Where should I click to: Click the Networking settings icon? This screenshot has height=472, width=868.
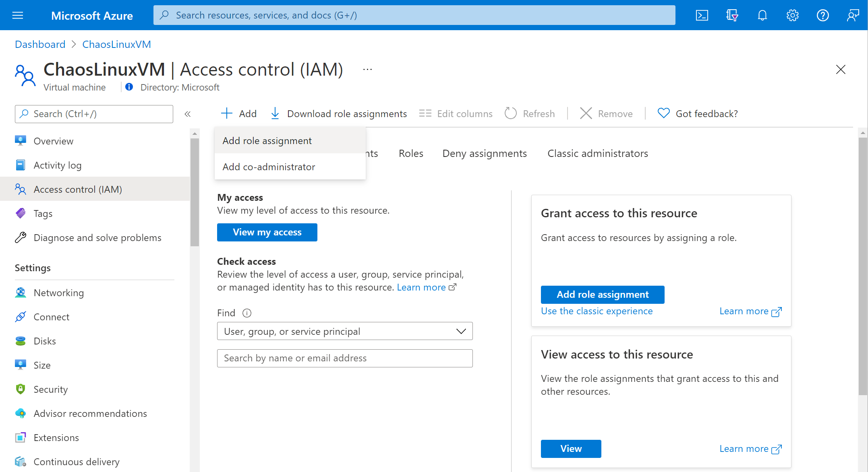20,293
